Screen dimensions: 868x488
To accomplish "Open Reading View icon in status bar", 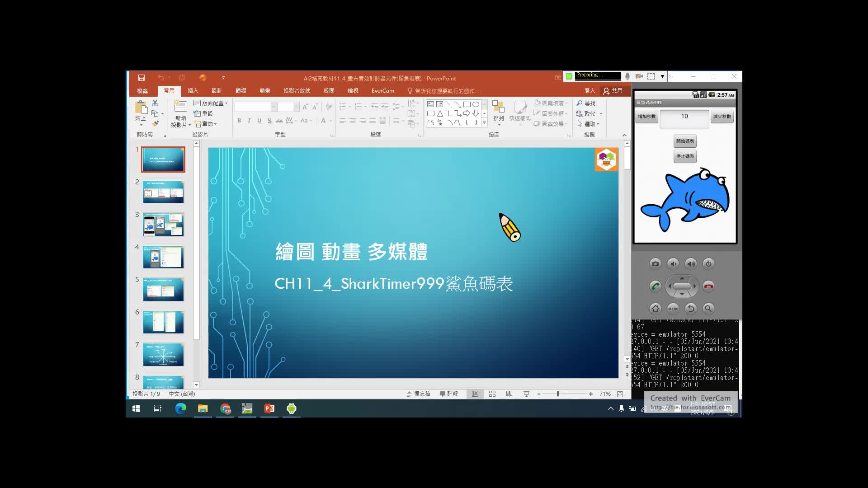I will point(509,394).
